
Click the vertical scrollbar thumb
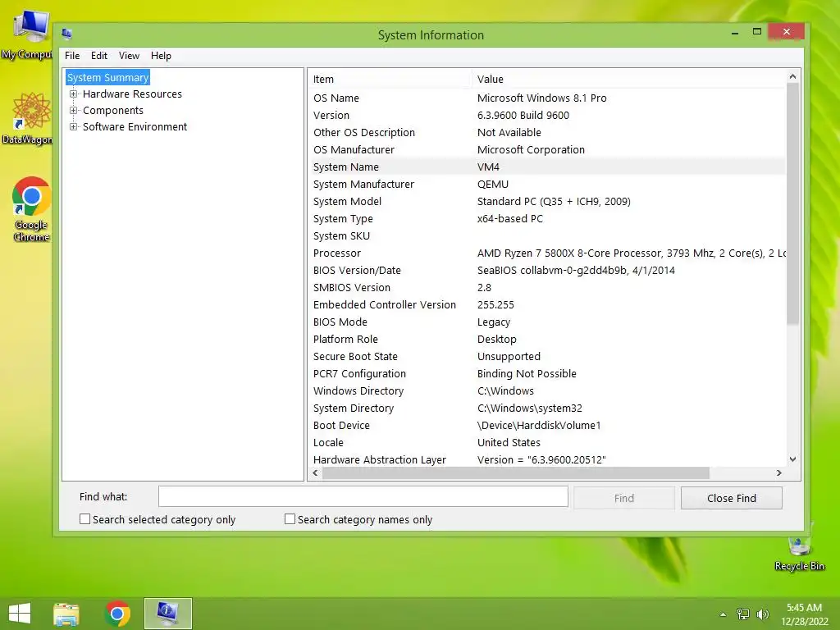coord(793,203)
